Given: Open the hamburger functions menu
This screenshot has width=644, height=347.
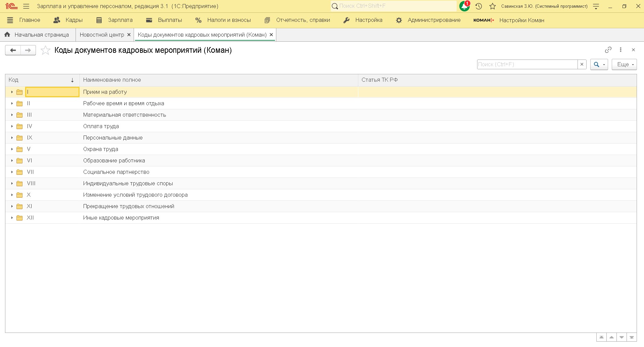Looking at the screenshot, I should 26,6.
